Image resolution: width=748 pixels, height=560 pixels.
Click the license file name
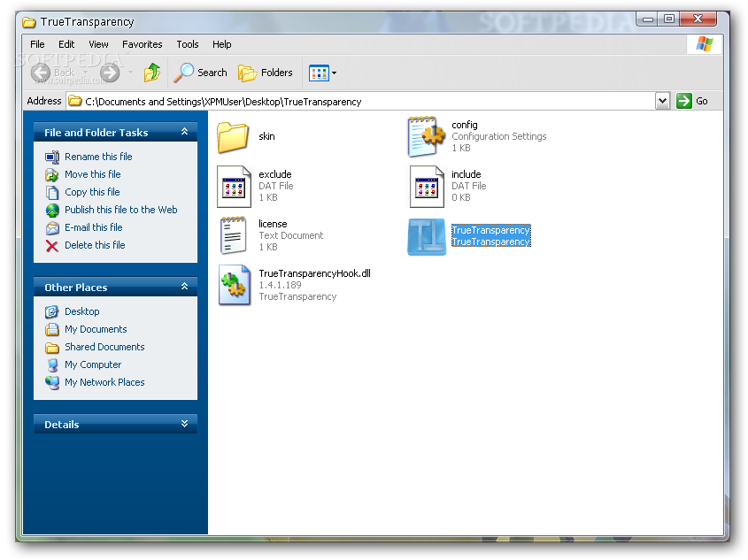273,224
